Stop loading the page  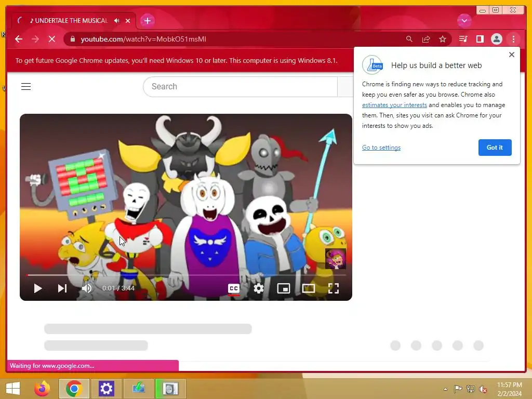pyautogui.click(x=52, y=39)
